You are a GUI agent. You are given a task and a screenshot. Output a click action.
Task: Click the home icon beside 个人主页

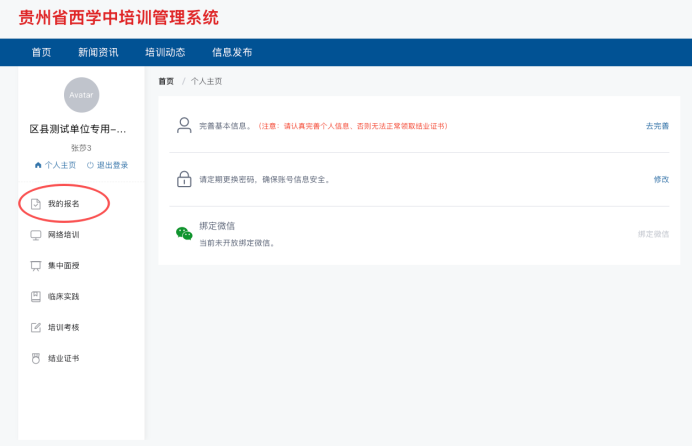tap(38, 165)
